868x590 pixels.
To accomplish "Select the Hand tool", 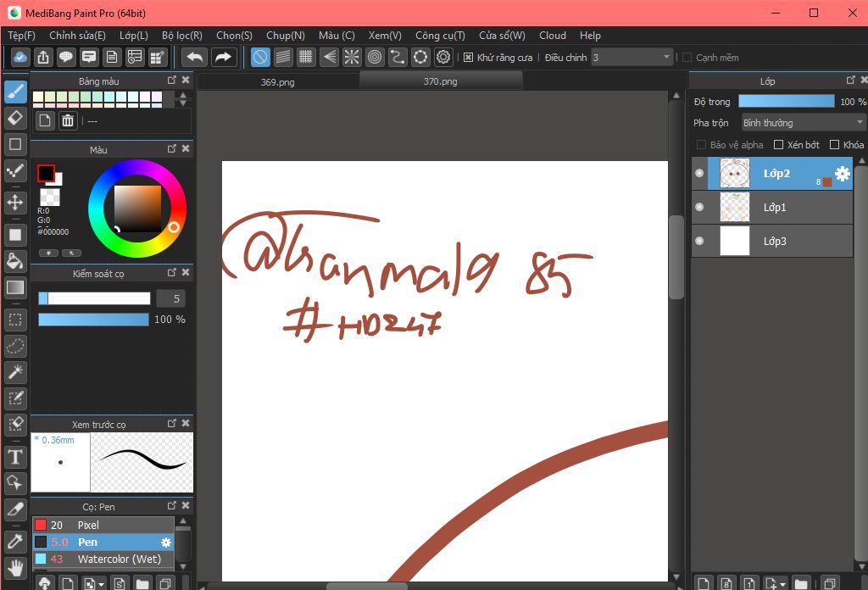I will (15, 568).
